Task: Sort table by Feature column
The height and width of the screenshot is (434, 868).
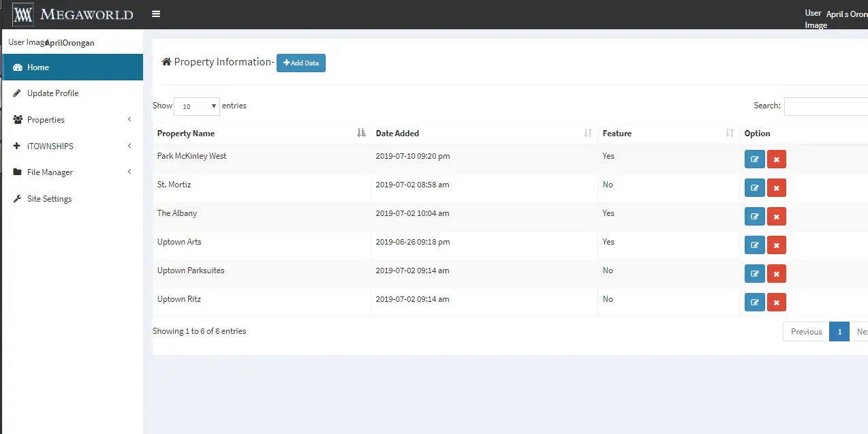Action: tap(668, 134)
